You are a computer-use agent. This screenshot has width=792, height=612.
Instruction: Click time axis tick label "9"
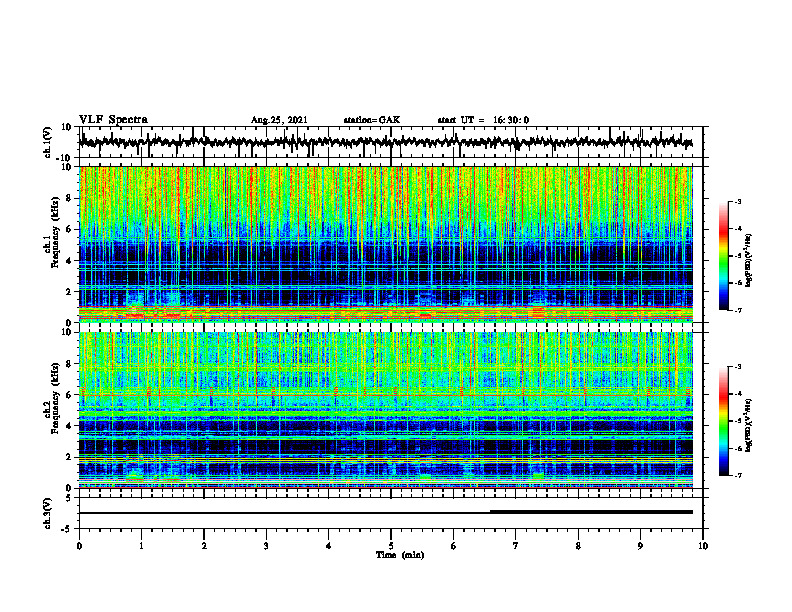[640, 546]
